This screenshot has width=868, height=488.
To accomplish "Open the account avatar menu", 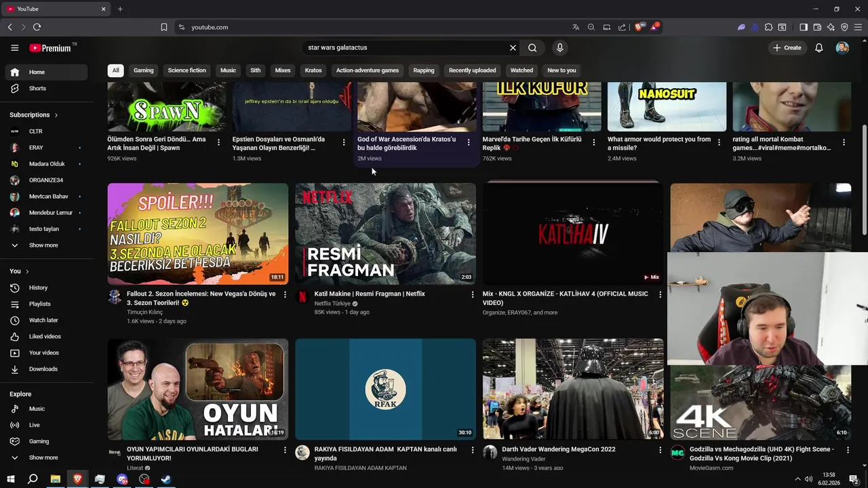I will click(842, 47).
